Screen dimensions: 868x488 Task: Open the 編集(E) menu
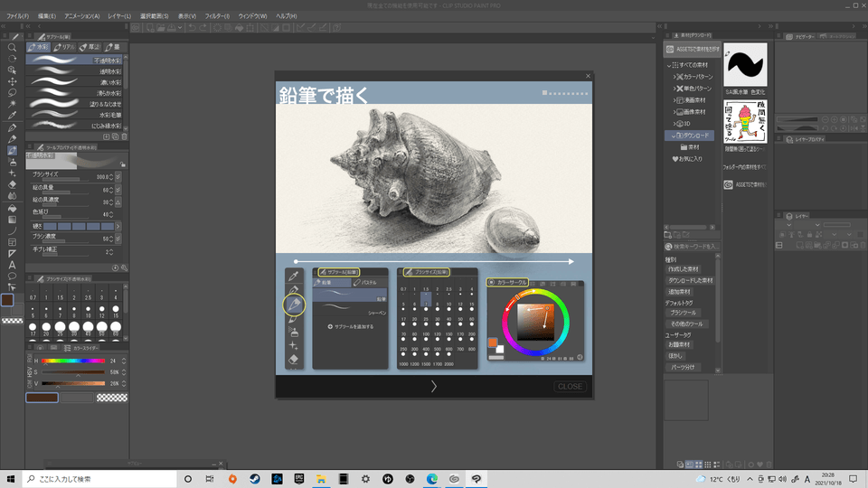click(x=46, y=16)
